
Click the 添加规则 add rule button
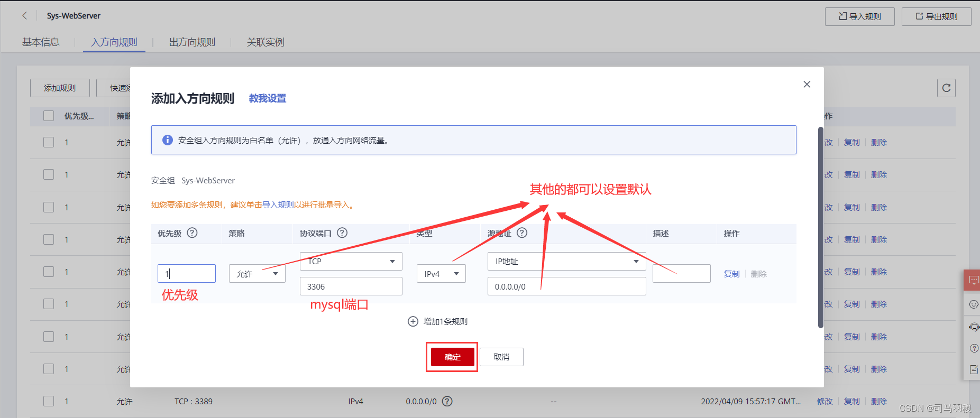coord(60,88)
